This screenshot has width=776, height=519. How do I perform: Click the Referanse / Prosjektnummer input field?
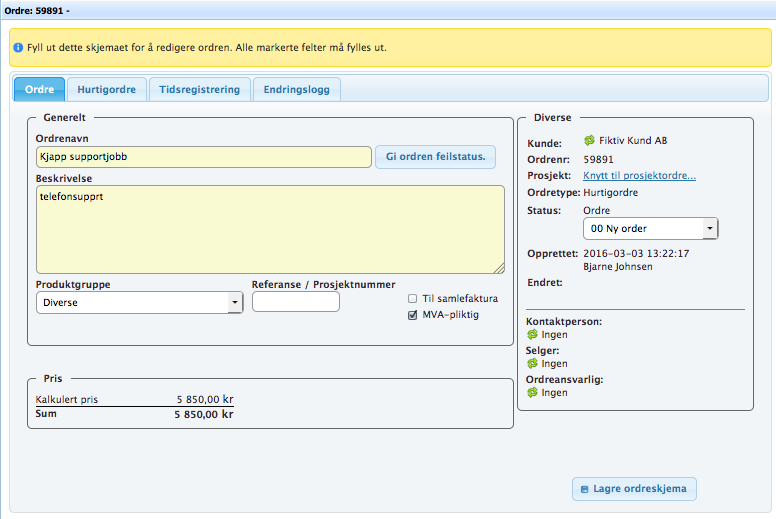point(296,302)
